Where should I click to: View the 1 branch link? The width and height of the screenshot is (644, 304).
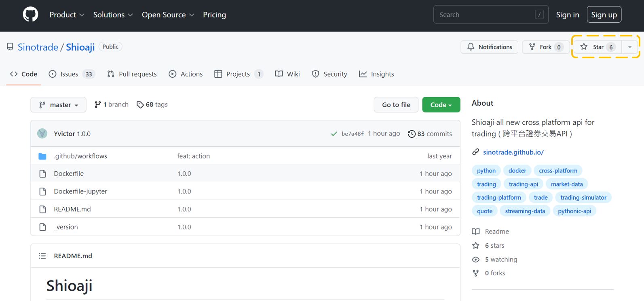click(111, 104)
